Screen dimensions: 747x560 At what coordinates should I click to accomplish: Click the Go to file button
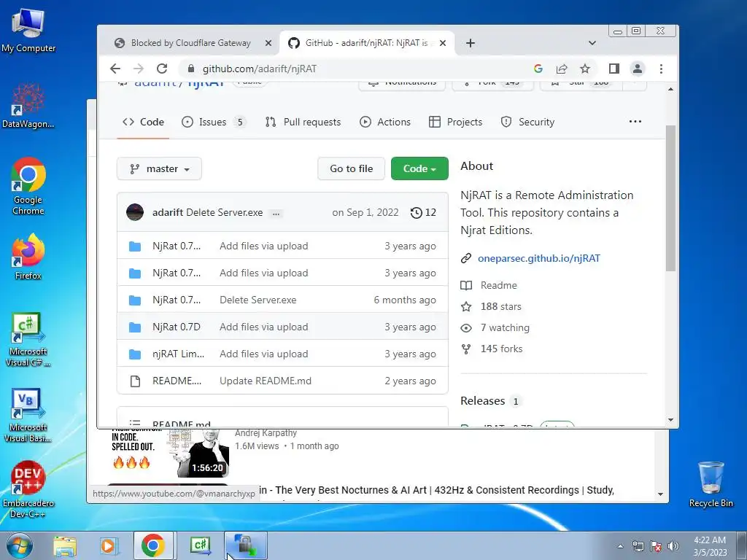[351, 168]
